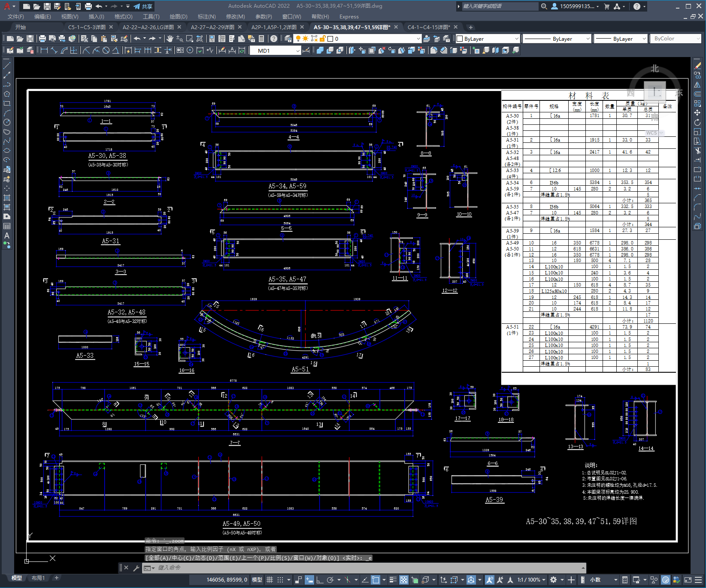Select the Multiline Text A tool

[x=7, y=235]
